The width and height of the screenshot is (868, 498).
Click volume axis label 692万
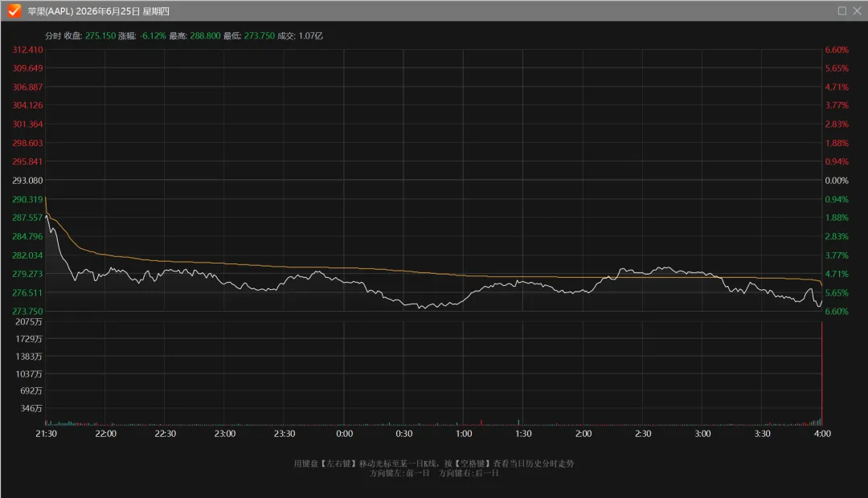point(31,390)
